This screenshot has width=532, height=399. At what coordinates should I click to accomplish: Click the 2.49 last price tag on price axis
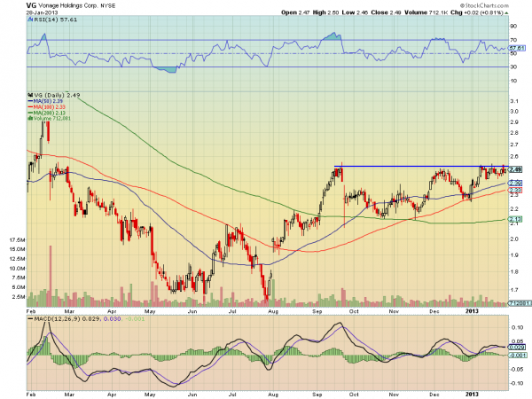pyautogui.click(x=515, y=169)
